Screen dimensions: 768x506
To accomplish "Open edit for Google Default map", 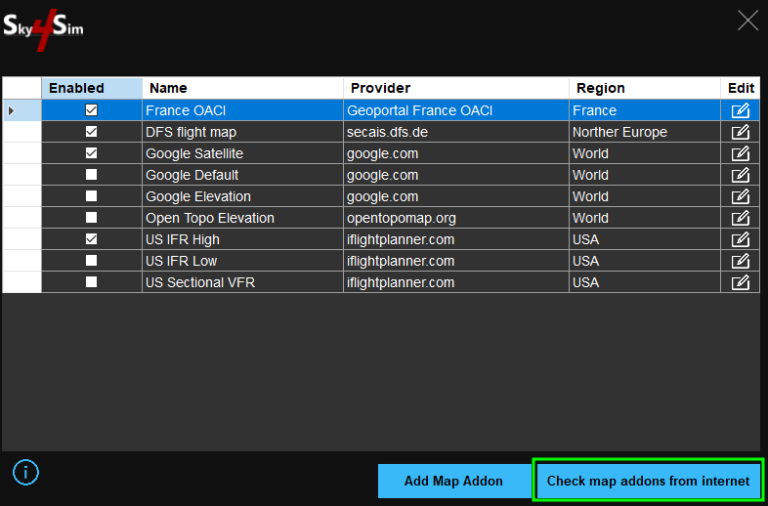I will (740, 175).
